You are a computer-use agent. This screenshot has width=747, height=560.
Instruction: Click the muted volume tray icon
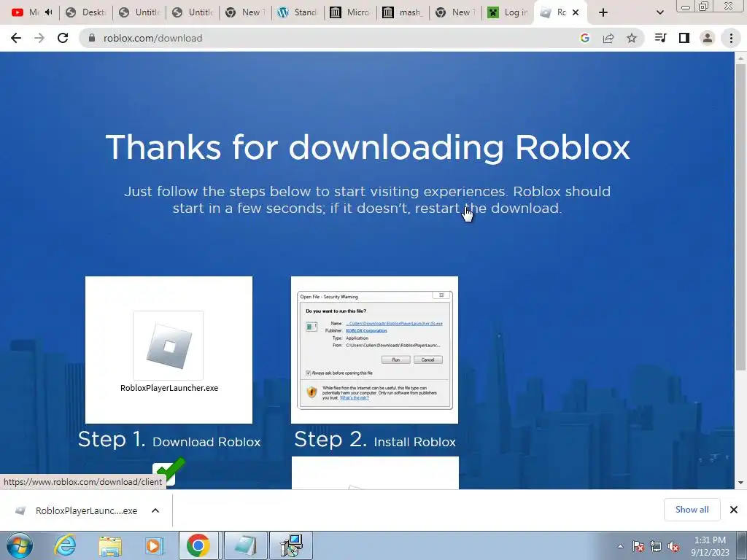tap(673, 546)
